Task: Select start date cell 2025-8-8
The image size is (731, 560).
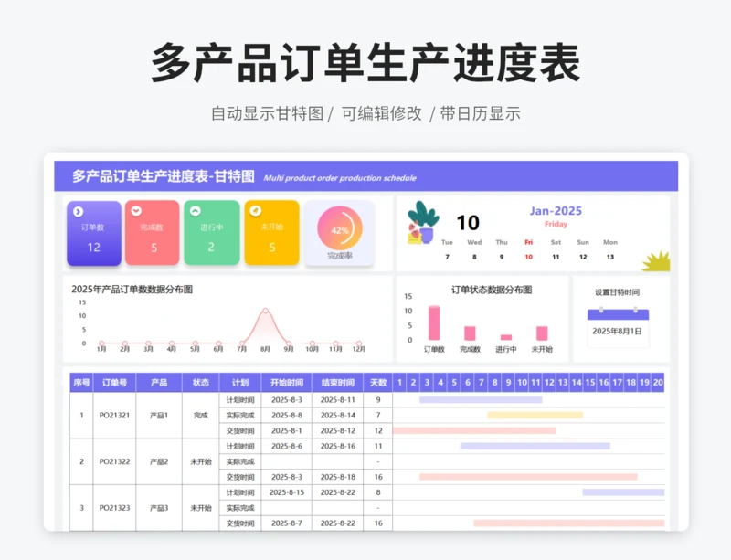Action: 287,415
